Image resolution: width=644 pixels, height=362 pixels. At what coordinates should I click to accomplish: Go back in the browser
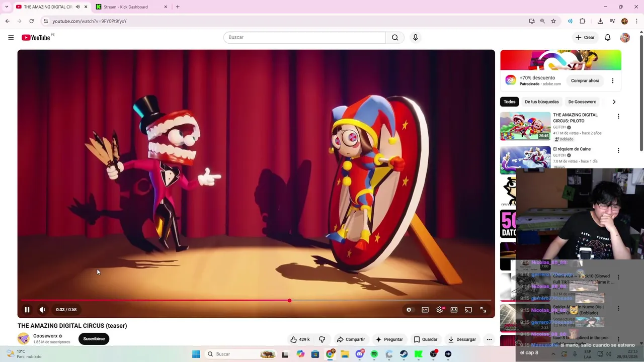8,21
